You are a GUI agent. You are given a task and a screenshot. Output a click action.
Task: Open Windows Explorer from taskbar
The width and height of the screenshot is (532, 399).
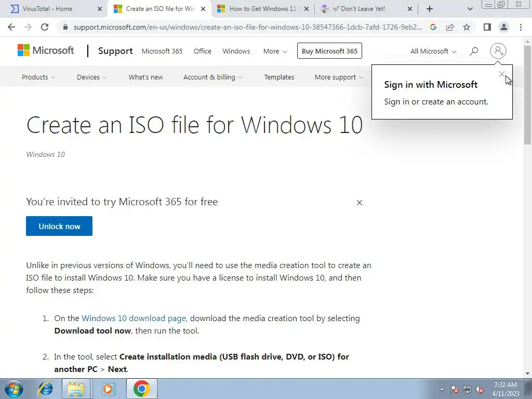click(76, 389)
